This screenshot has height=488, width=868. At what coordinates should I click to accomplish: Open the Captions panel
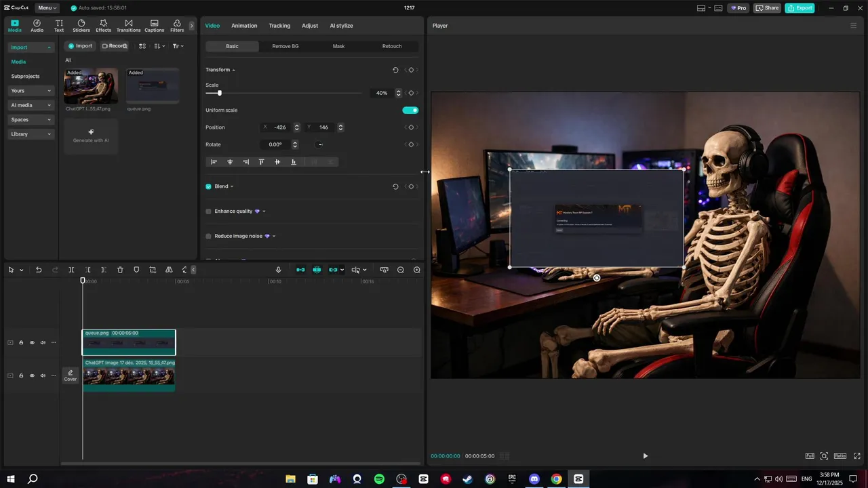tap(154, 26)
